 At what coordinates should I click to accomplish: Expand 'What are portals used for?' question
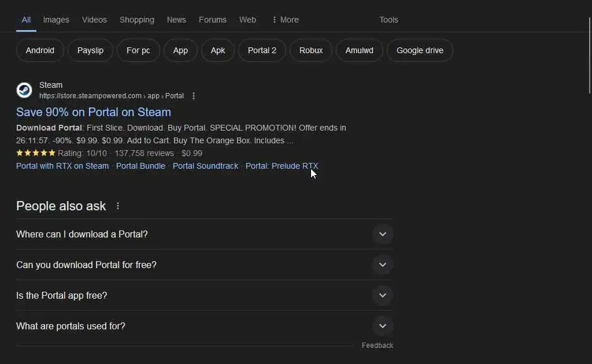pyautogui.click(x=382, y=326)
